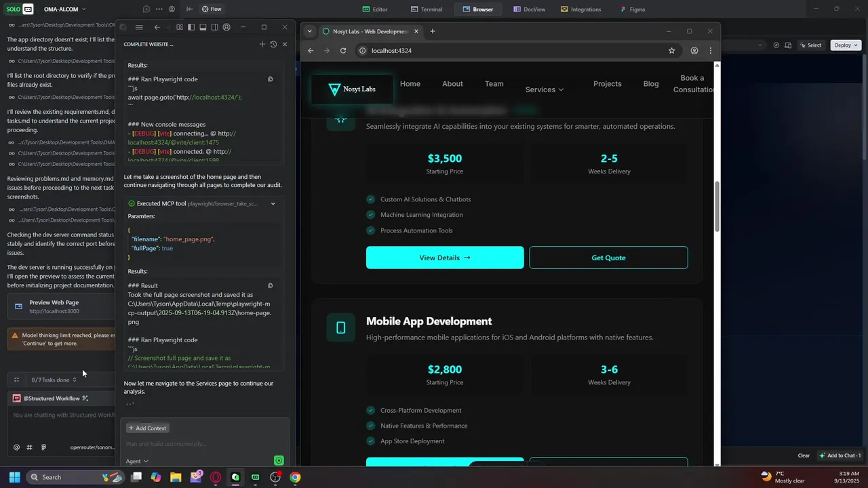Collapse the Executed MCP tool section
This screenshot has height=488, width=868.
(x=273, y=203)
